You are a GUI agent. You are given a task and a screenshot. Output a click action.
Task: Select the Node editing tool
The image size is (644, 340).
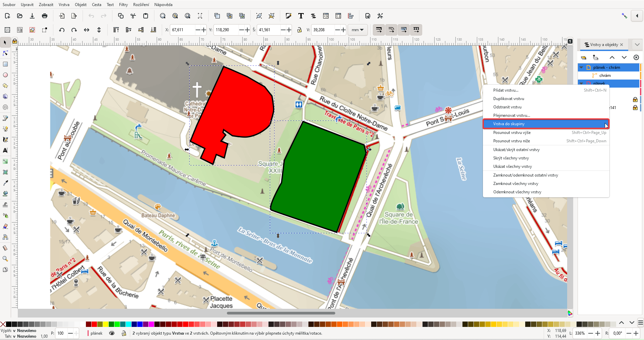click(x=5, y=53)
